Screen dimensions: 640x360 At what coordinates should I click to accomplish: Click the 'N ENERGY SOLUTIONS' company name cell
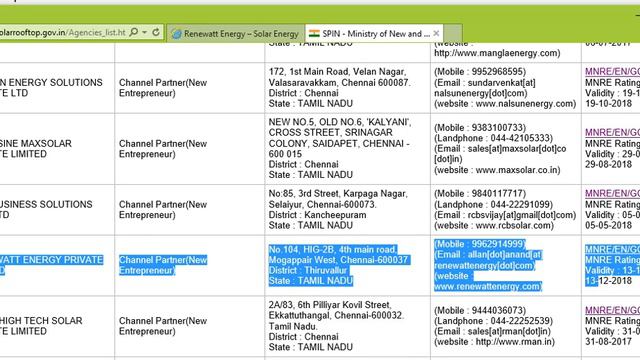point(51,88)
